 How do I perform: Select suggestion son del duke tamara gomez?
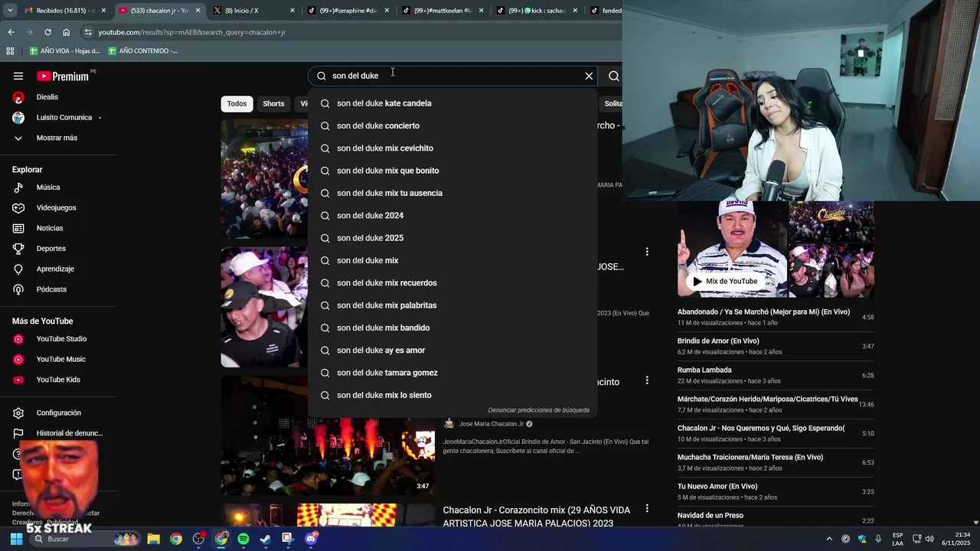(x=452, y=373)
